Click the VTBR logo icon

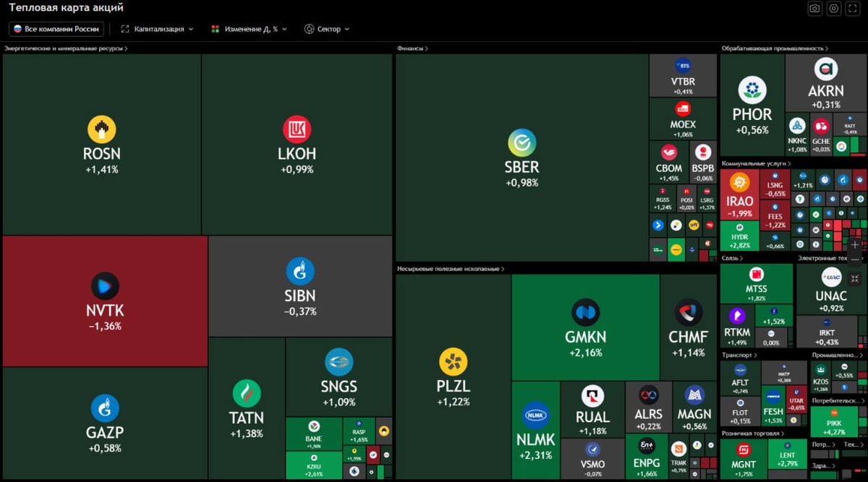click(x=683, y=66)
